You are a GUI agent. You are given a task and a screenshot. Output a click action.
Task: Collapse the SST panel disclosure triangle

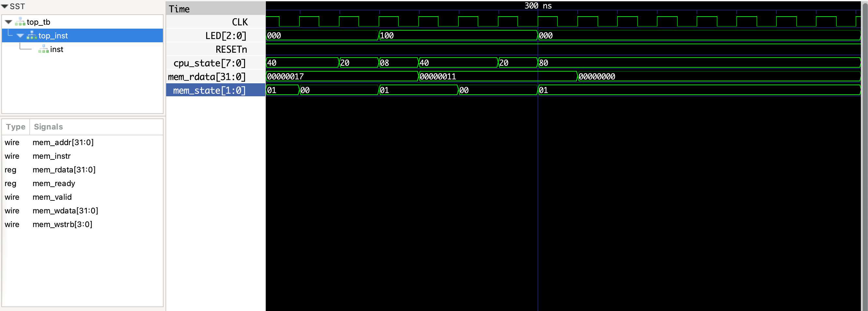pos(5,7)
